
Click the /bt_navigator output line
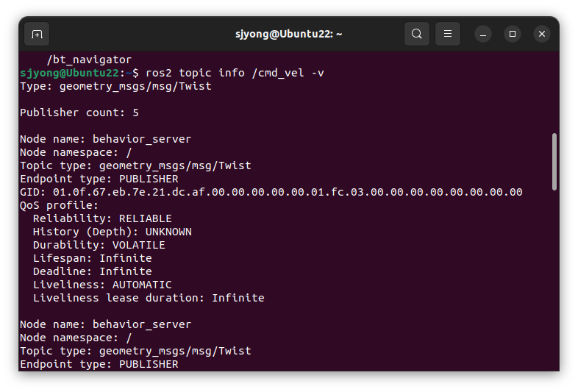point(89,60)
